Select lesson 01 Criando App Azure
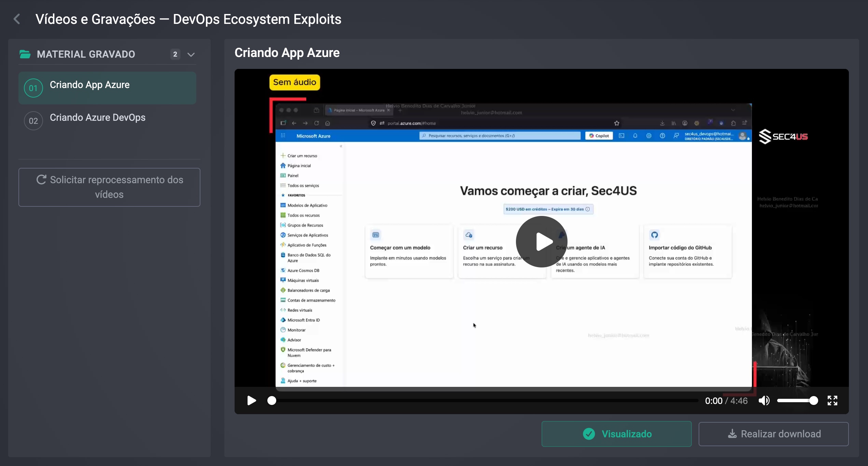 point(107,88)
